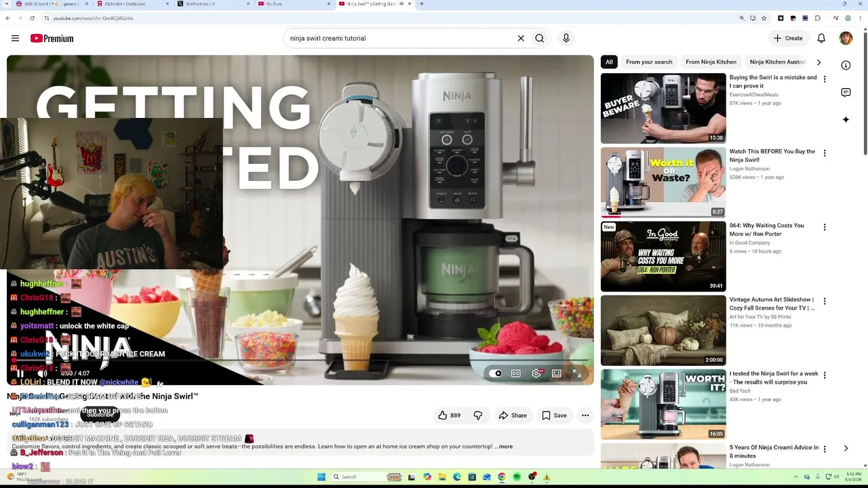Like the video with 889 likes
The image size is (868, 488).
[x=449, y=415]
